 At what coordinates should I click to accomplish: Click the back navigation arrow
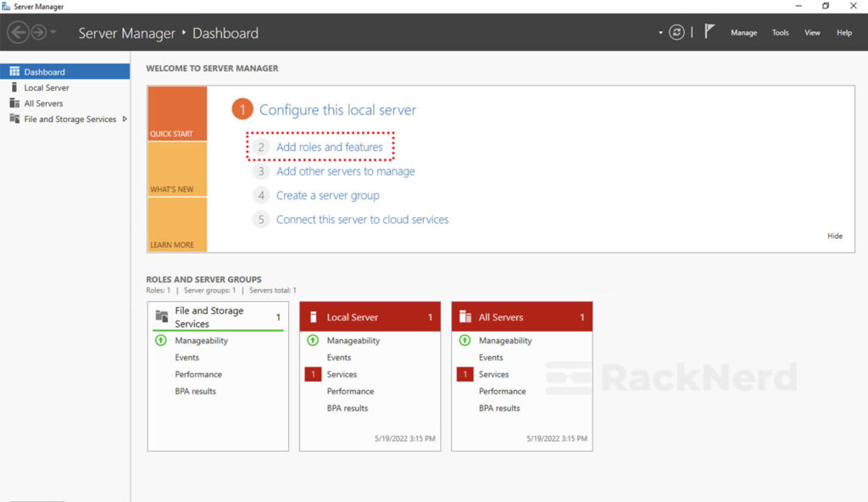point(17,32)
